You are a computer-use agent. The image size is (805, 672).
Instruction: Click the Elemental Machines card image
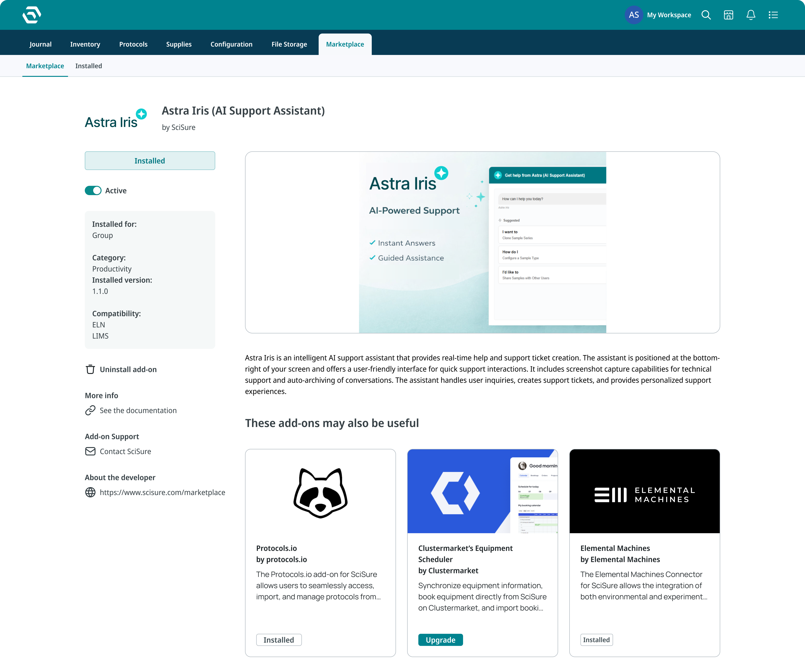pos(644,491)
